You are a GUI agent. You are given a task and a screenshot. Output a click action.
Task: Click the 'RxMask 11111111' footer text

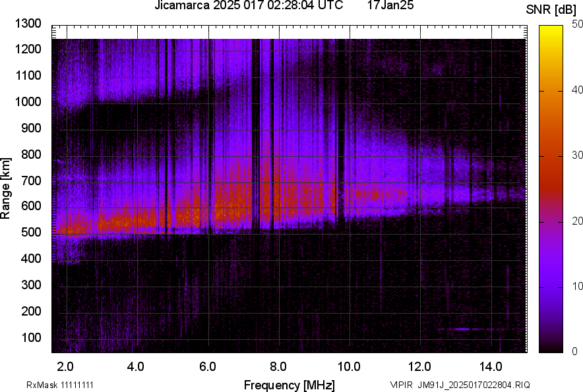pos(60,385)
